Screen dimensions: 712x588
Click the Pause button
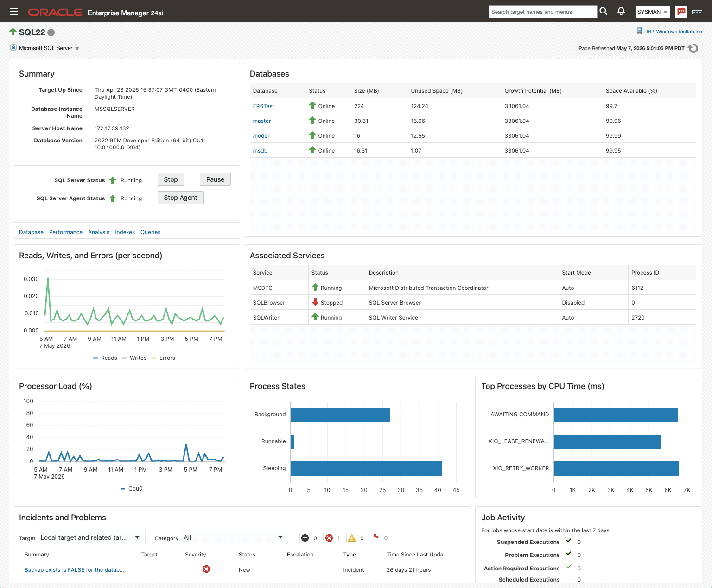tap(215, 179)
